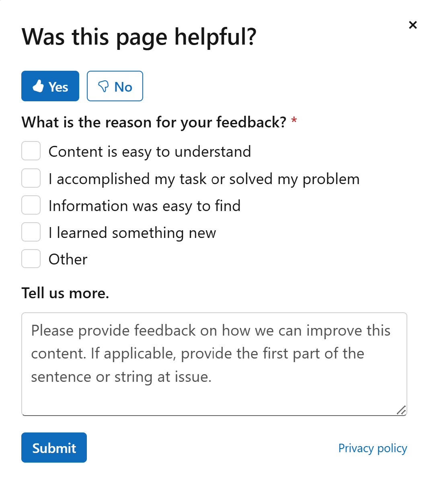Check 'Content is easy to understand'
427x504 pixels.
pyautogui.click(x=31, y=151)
